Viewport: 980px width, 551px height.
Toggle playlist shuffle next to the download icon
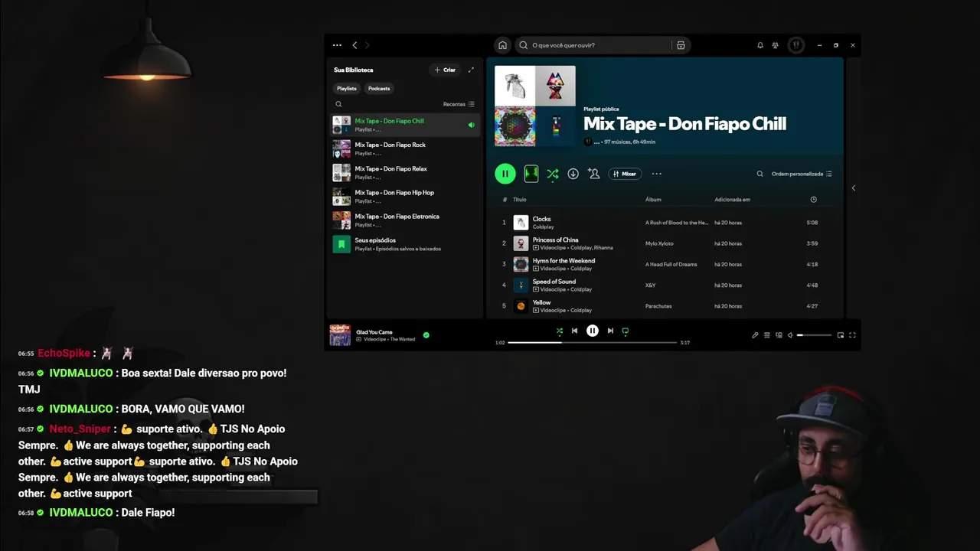[553, 174]
